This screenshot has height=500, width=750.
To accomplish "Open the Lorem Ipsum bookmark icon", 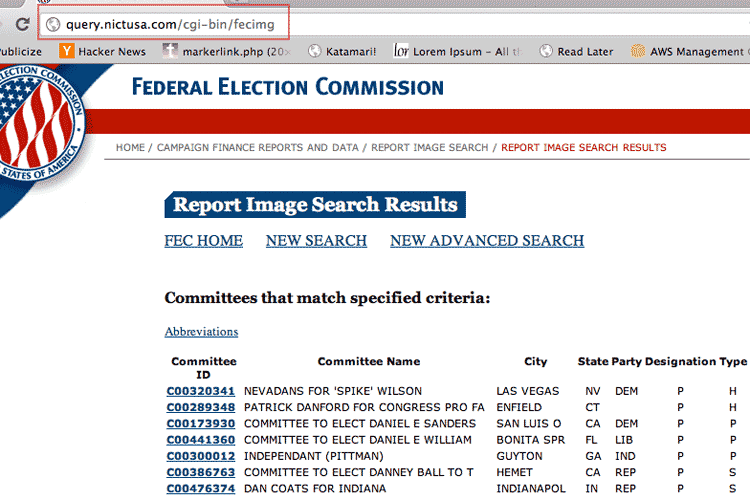I will click(x=401, y=50).
